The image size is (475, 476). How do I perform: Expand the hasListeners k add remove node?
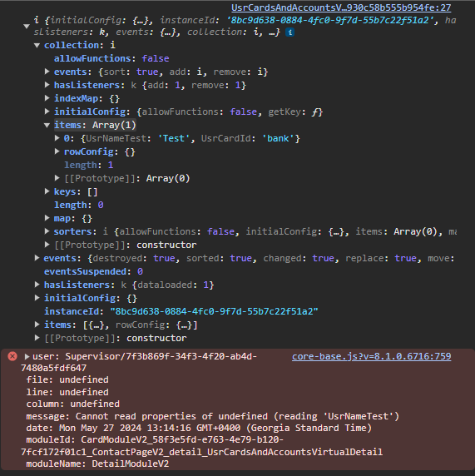pyautogui.click(x=47, y=85)
